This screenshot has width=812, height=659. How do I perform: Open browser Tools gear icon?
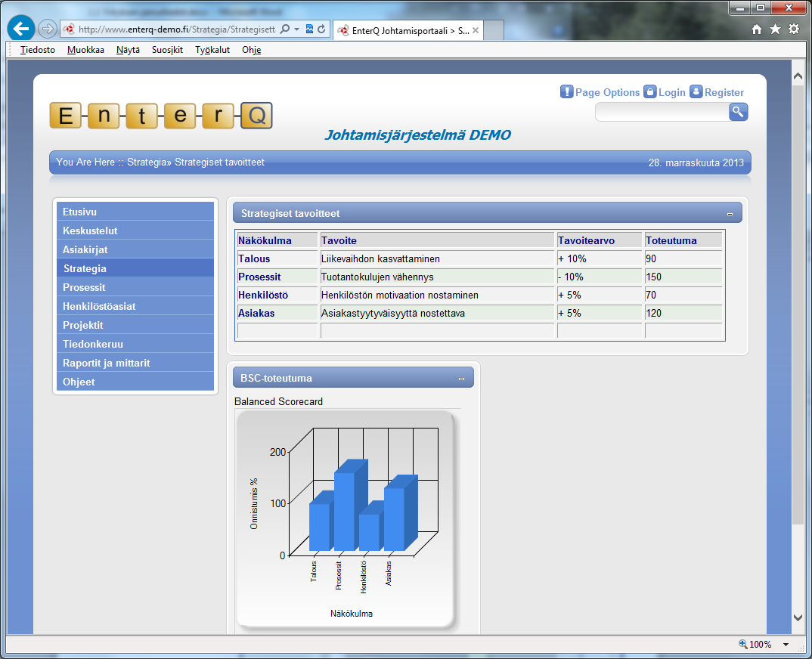point(794,29)
